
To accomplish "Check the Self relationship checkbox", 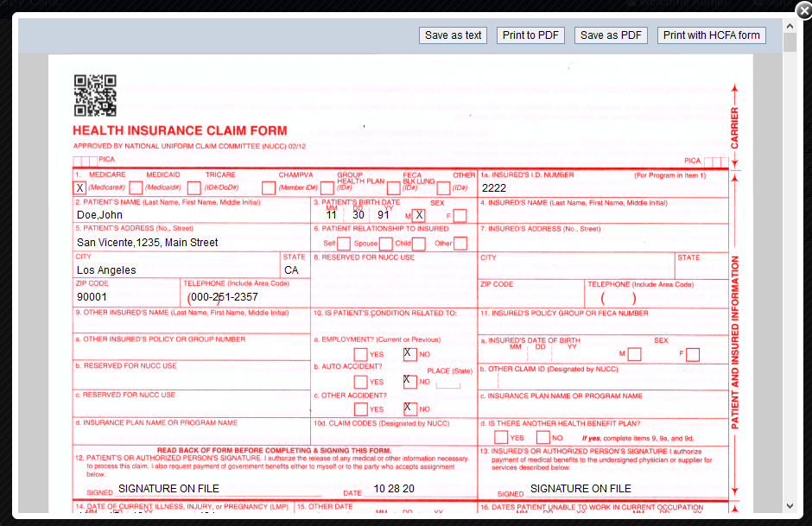I will (344, 244).
